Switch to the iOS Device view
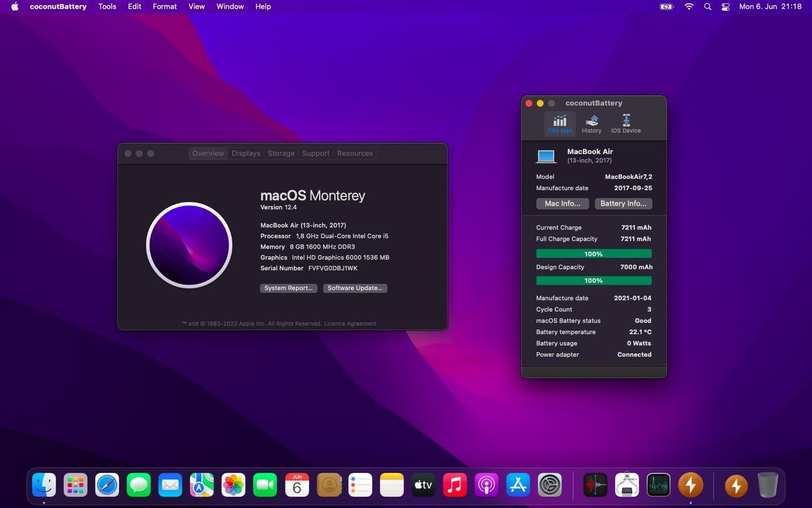The image size is (812, 508). pos(626,124)
